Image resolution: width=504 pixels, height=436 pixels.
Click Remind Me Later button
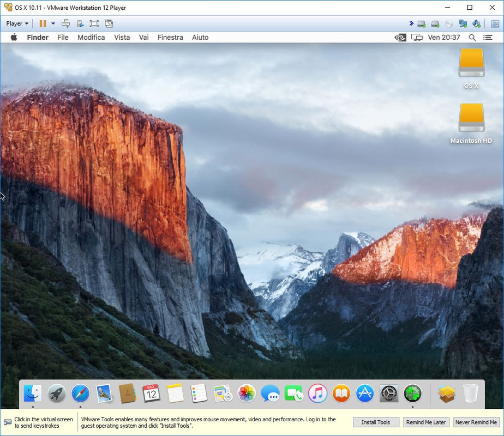coord(426,422)
